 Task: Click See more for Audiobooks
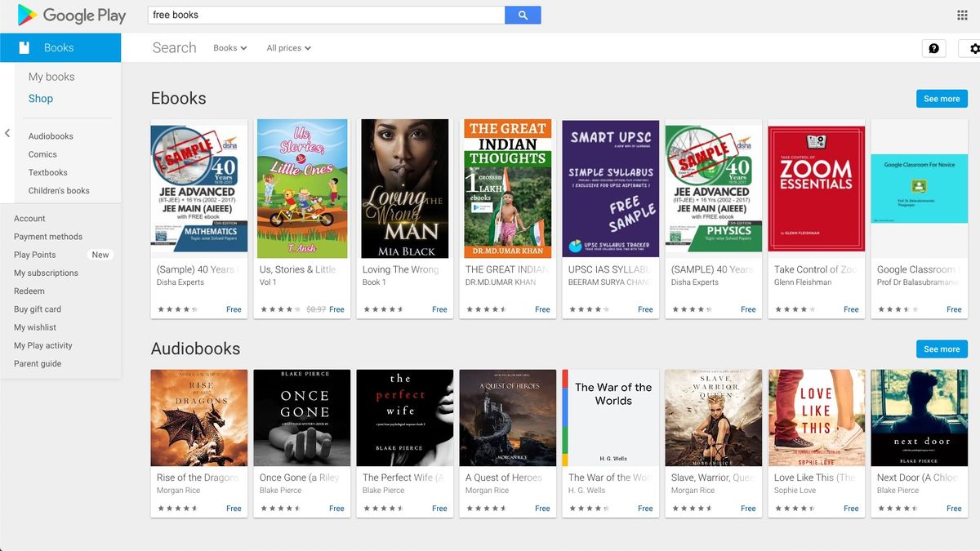coord(941,349)
